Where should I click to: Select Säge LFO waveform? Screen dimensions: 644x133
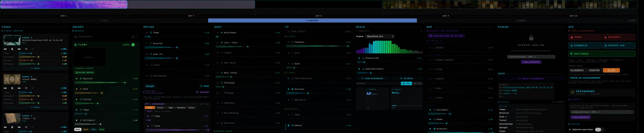[171, 108]
